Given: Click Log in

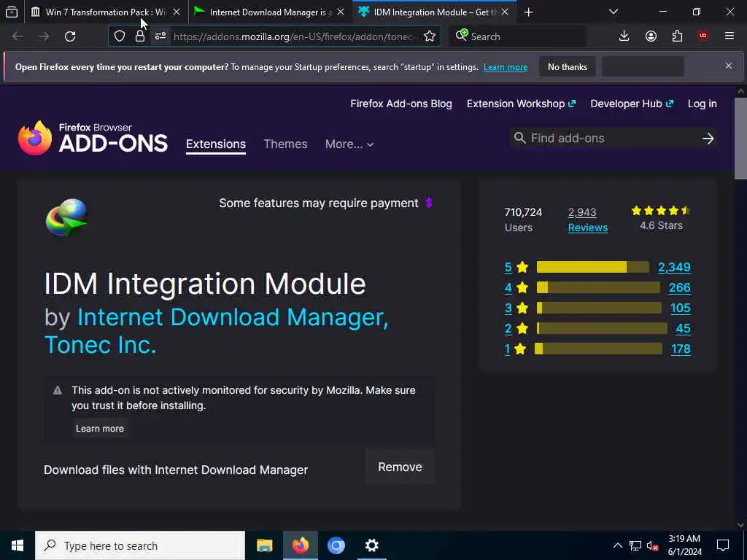Looking at the screenshot, I should click(703, 104).
